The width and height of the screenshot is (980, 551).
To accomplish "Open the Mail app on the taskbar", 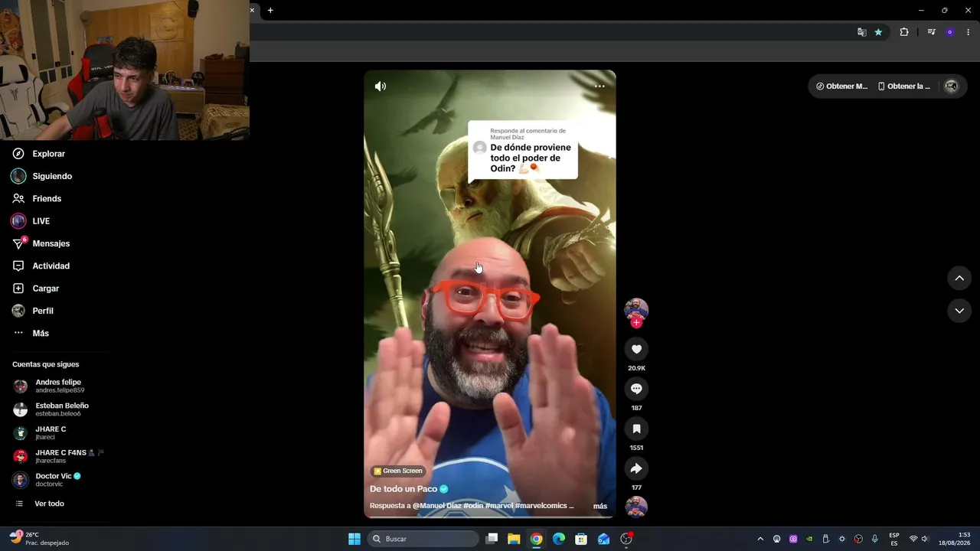I will tap(604, 539).
